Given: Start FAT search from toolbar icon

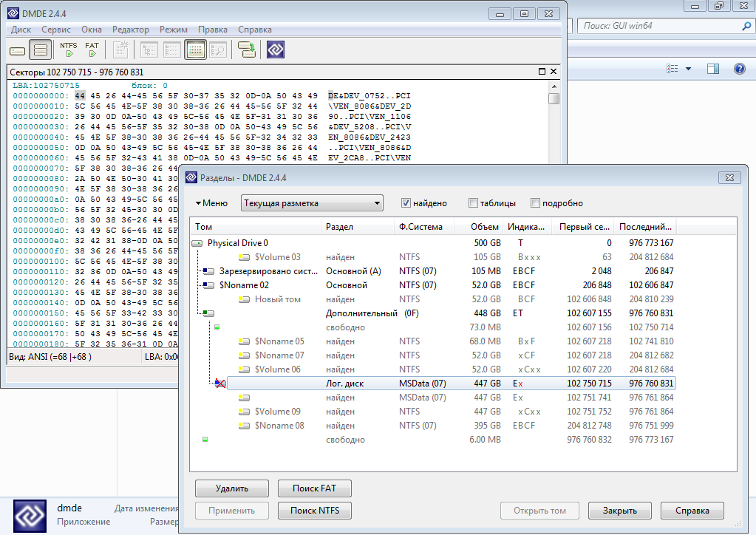Looking at the screenshot, I should (92, 50).
